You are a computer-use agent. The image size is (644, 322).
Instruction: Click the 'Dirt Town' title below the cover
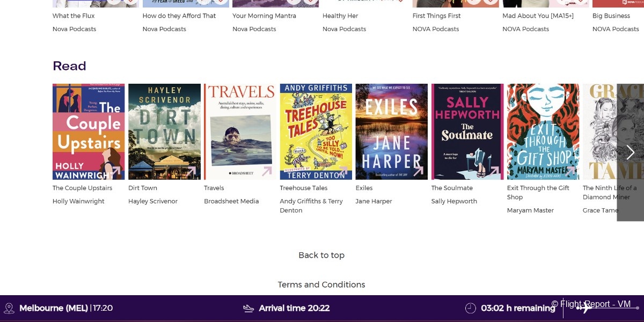click(143, 188)
